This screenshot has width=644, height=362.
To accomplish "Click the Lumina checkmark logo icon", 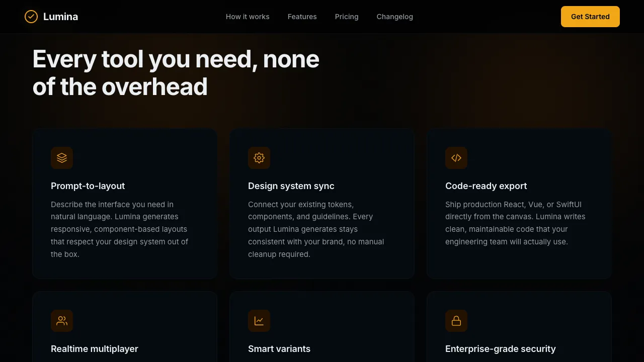I will pos(31,17).
